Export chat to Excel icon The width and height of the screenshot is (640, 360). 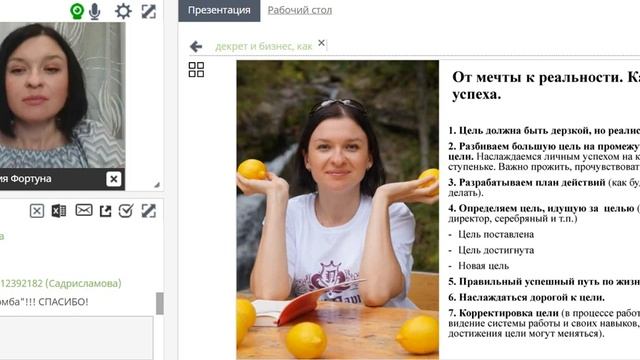click(x=59, y=211)
